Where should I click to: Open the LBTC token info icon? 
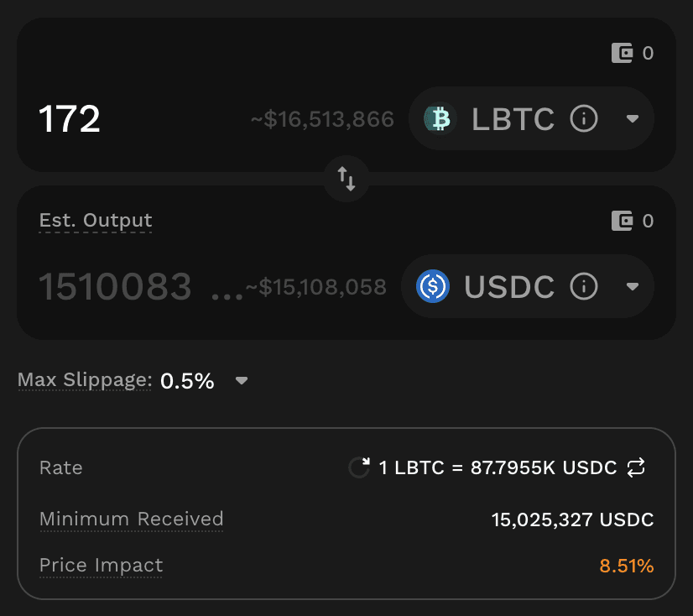point(584,119)
